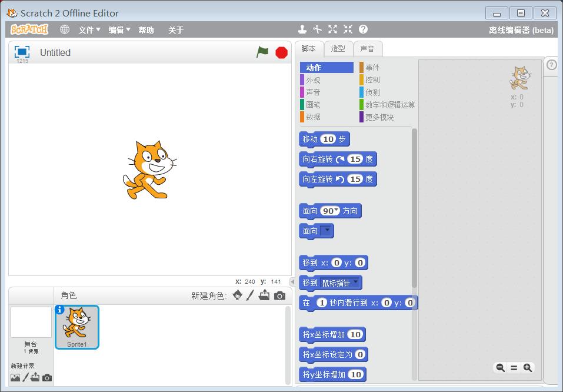Click the blocks palette vertical scrollbar

click(x=414, y=208)
